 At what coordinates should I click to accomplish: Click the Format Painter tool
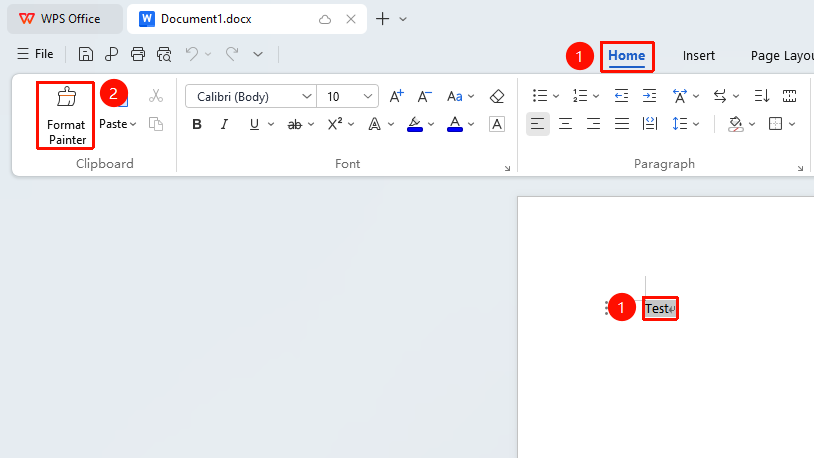point(66,116)
